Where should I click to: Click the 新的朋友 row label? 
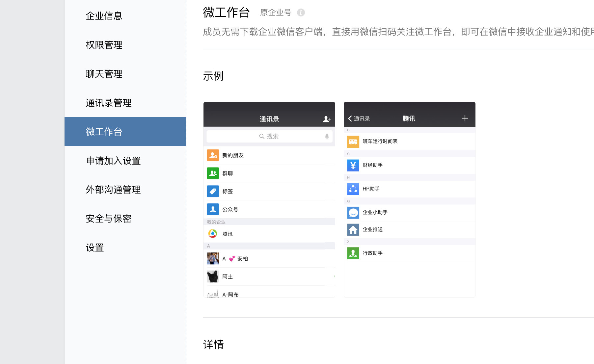pyautogui.click(x=233, y=155)
